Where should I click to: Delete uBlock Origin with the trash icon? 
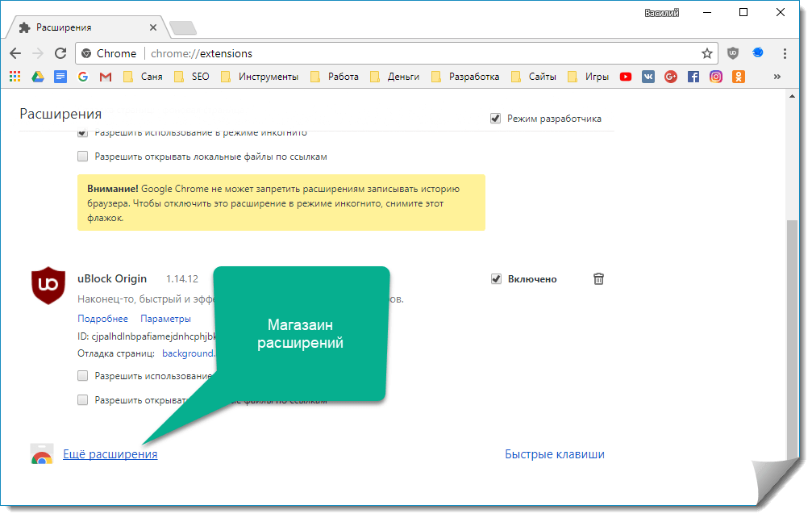(x=598, y=279)
